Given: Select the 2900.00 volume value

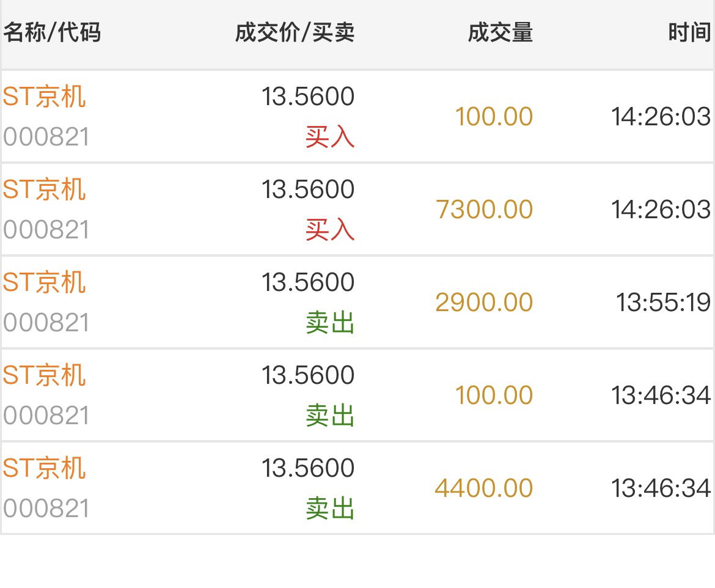Looking at the screenshot, I should 484,303.
